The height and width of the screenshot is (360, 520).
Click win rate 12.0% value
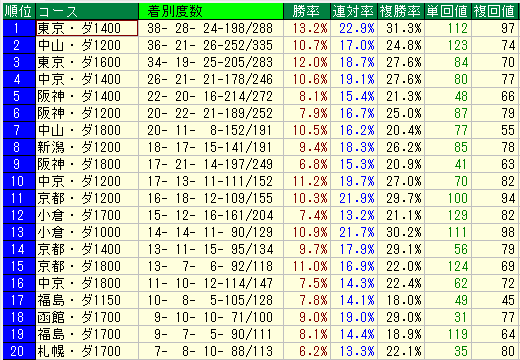tap(307, 62)
